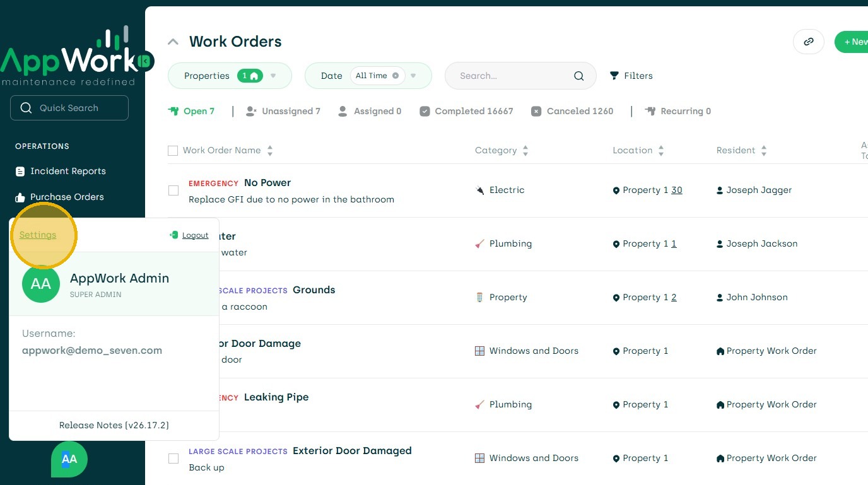Open unit 2 link in John Johnson row
This screenshot has width=868, height=485.
click(x=674, y=298)
